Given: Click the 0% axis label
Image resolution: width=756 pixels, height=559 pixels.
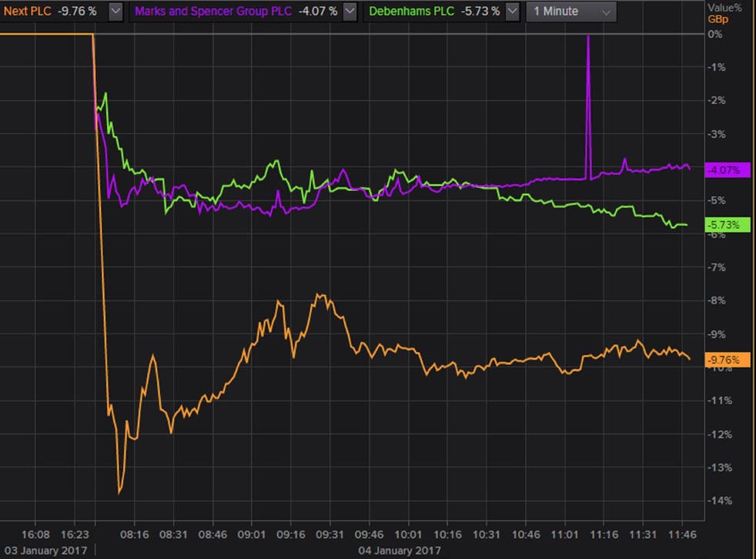Looking at the screenshot, I should 715,34.
